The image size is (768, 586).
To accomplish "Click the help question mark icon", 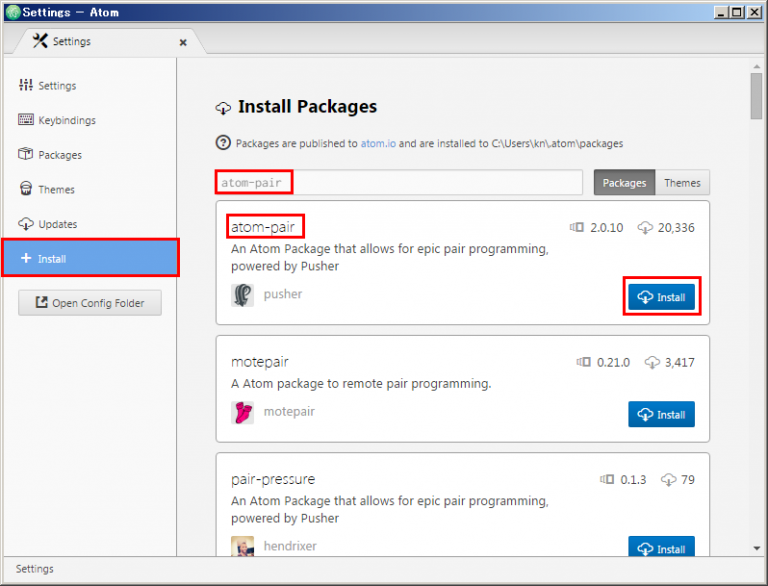I will click(223, 143).
